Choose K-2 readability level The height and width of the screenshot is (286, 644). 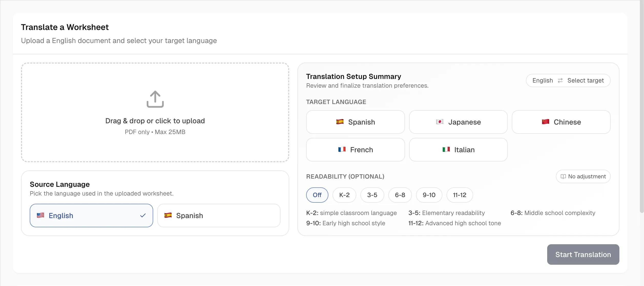(344, 195)
